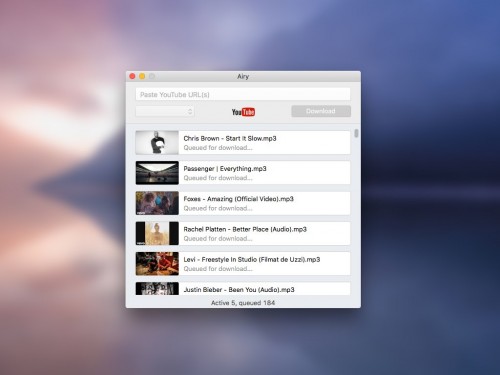Click the Paste YouTube URL(s) input field

coord(243,94)
